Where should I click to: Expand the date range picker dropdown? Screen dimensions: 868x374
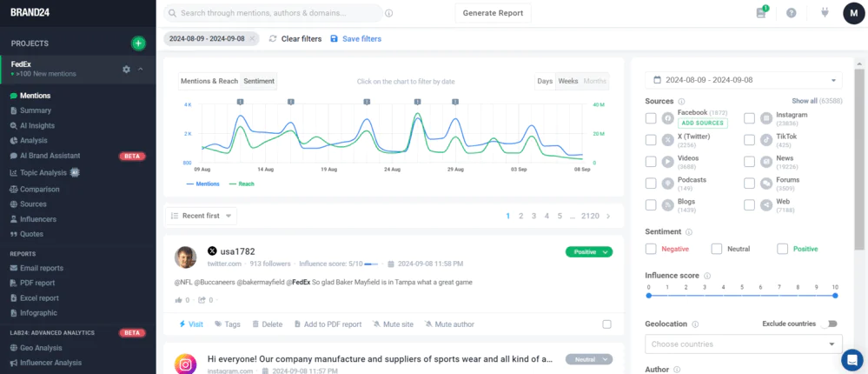pos(743,80)
